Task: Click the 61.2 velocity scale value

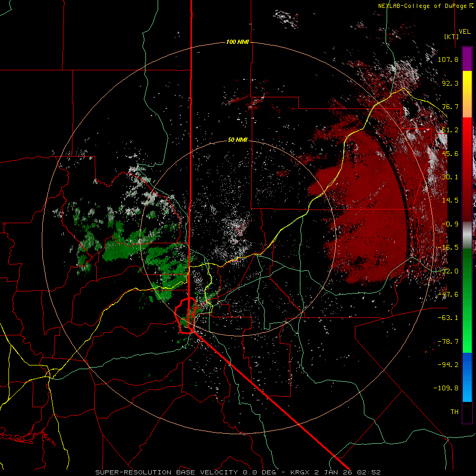Action: click(450, 130)
